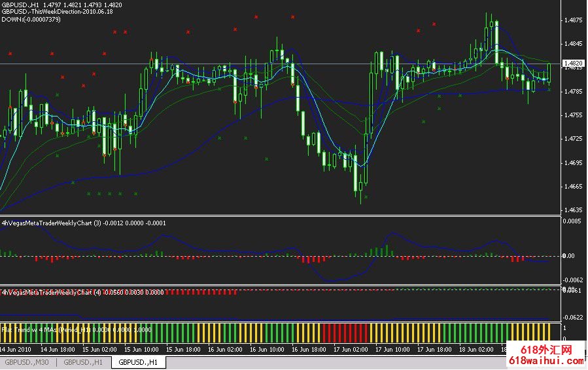Click the 14 Jun 18:00 time label
The height and width of the screenshot is (370, 588).
[58, 349]
